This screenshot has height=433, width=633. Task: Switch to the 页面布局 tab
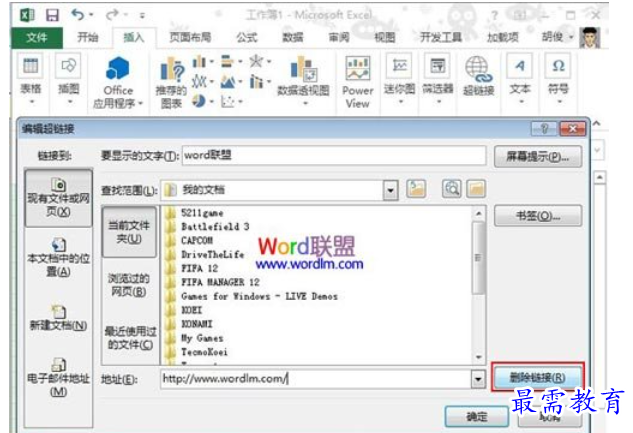(190, 38)
